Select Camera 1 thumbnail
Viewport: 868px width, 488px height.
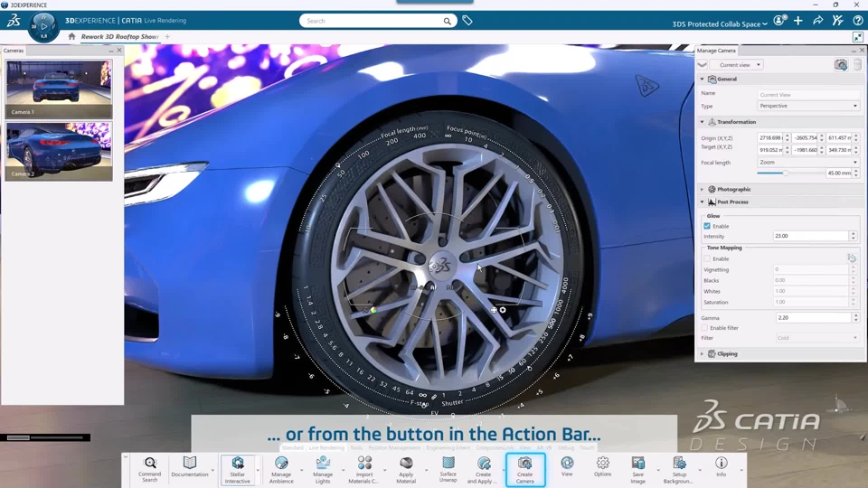point(59,89)
